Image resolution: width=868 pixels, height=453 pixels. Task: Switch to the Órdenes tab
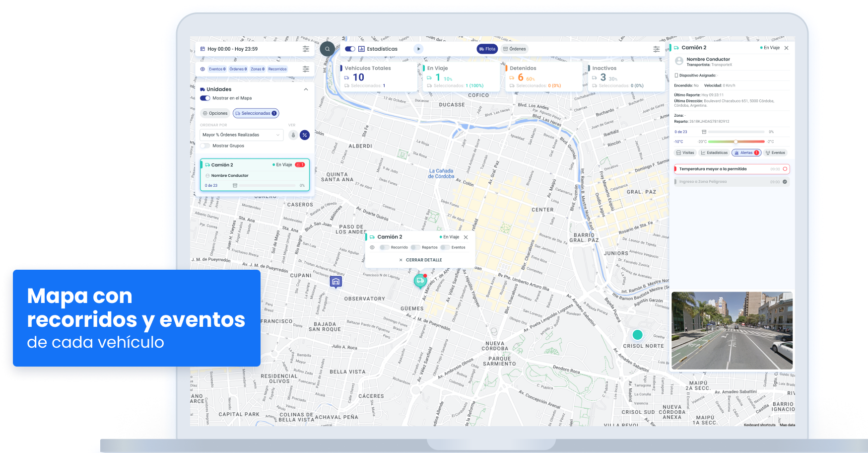514,49
